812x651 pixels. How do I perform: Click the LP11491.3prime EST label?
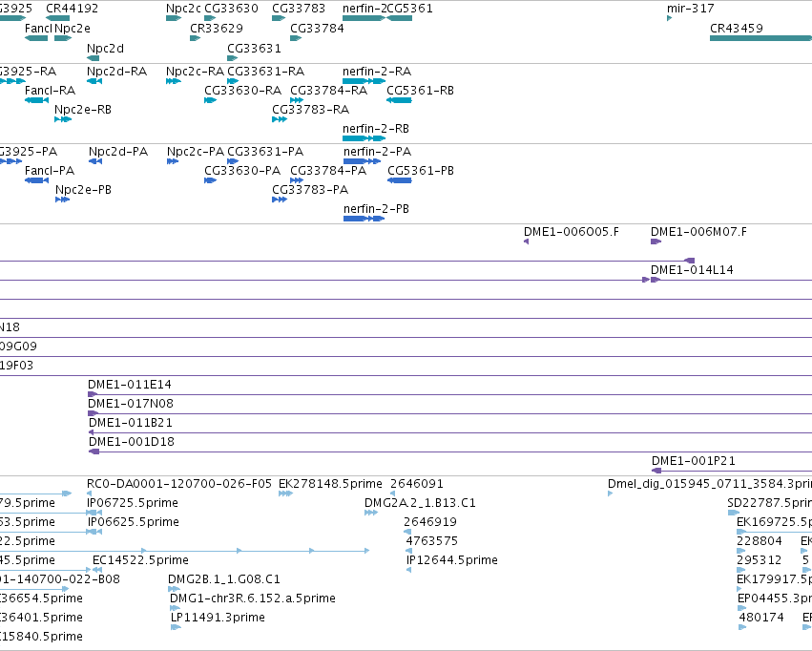(x=218, y=617)
